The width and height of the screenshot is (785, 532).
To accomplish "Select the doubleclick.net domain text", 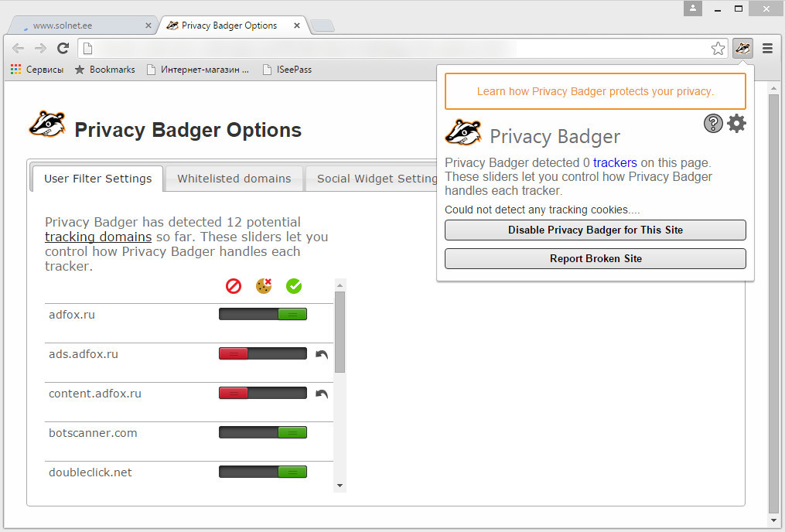I will pyautogui.click(x=90, y=472).
